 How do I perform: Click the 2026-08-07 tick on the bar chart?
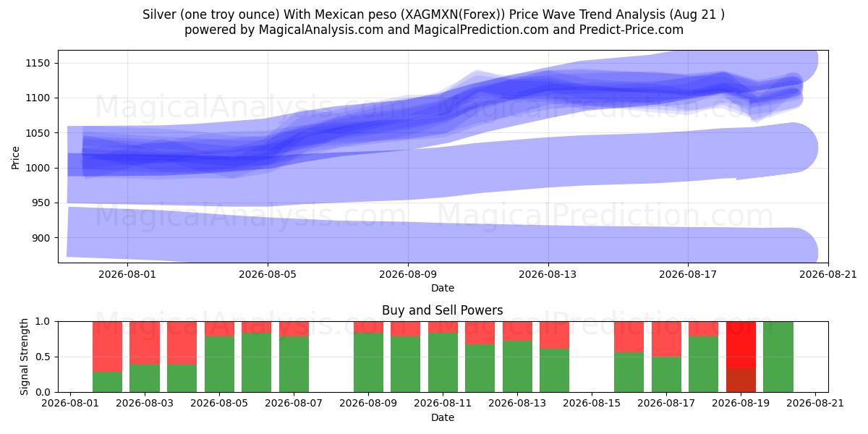(294, 404)
